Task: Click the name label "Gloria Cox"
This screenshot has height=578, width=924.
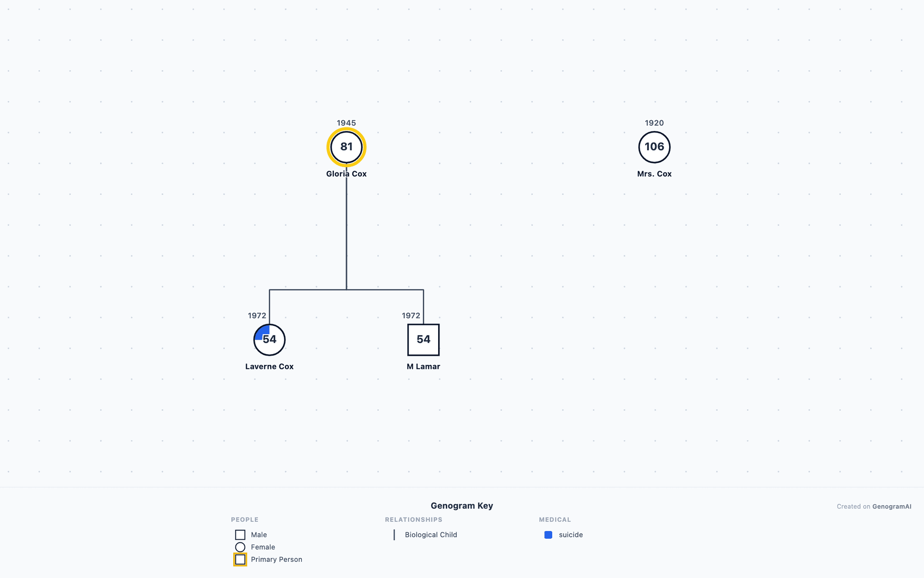Action: [346, 174]
